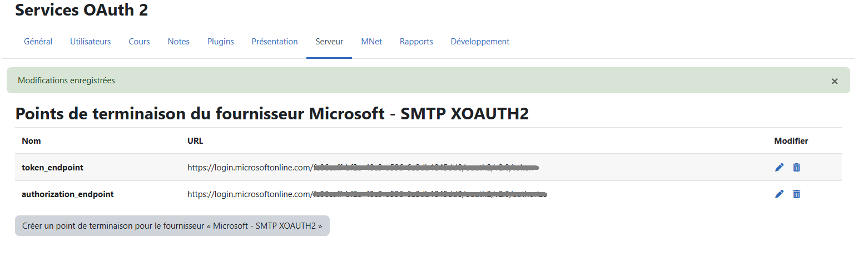
Task: Click the Modifications enregistrées message text
Action: [66, 80]
